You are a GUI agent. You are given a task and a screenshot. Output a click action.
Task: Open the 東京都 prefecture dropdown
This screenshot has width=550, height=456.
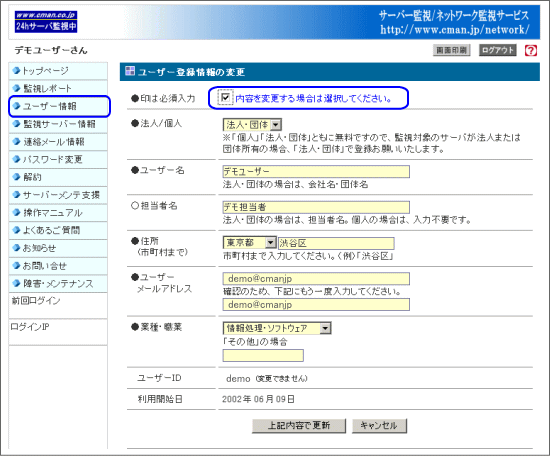(249, 242)
